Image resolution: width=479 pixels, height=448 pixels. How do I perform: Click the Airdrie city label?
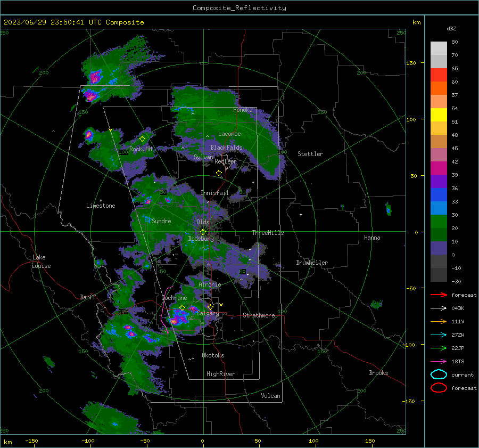[x=210, y=284]
